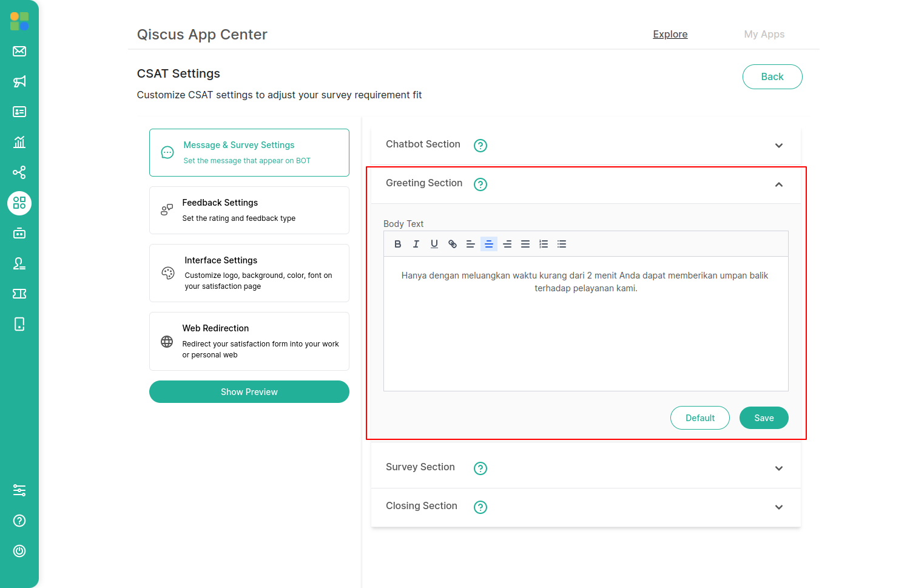The width and height of the screenshot is (910, 588).
Task: Click the power logout icon in sidebar
Action: pyautogui.click(x=19, y=551)
